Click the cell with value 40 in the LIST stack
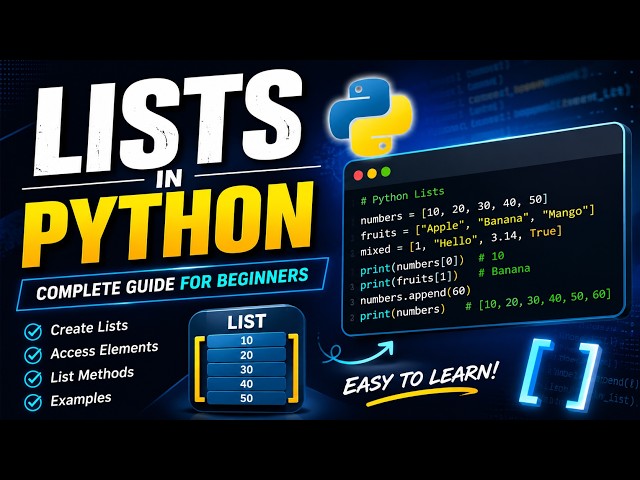640x480 pixels. tap(247, 384)
